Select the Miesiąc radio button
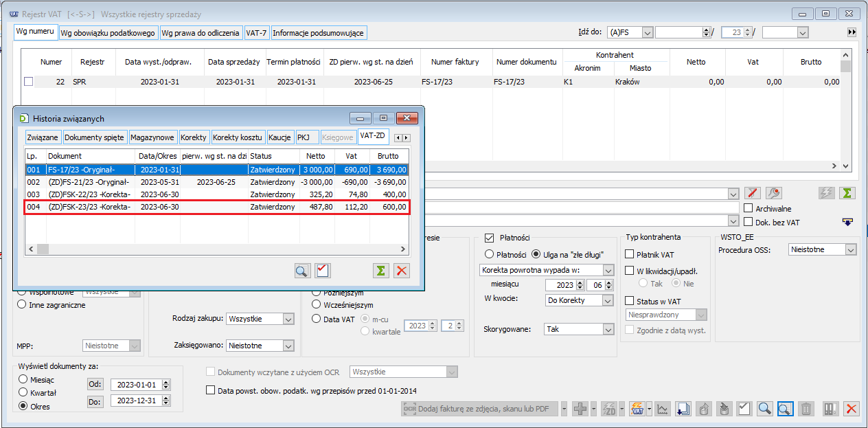The width and height of the screenshot is (868, 428). pos(23,379)
